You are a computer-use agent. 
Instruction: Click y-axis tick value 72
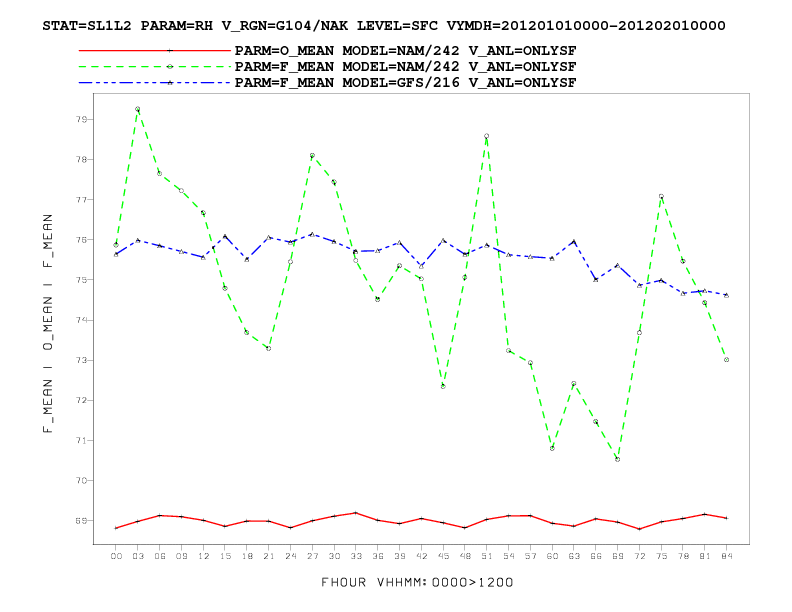click(81, 400)
